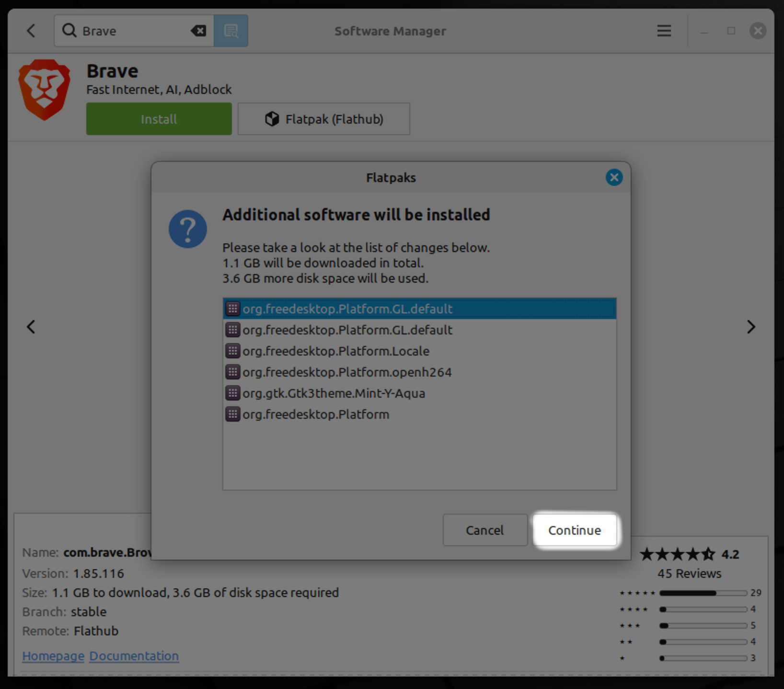Close the Software Manager window
Image resolution: width=784 pixels, height=689 pixels.
tap(758, 31)
